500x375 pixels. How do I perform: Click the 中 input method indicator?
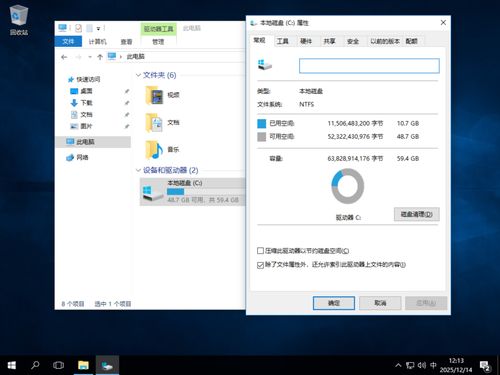click(x=433, y=365)
